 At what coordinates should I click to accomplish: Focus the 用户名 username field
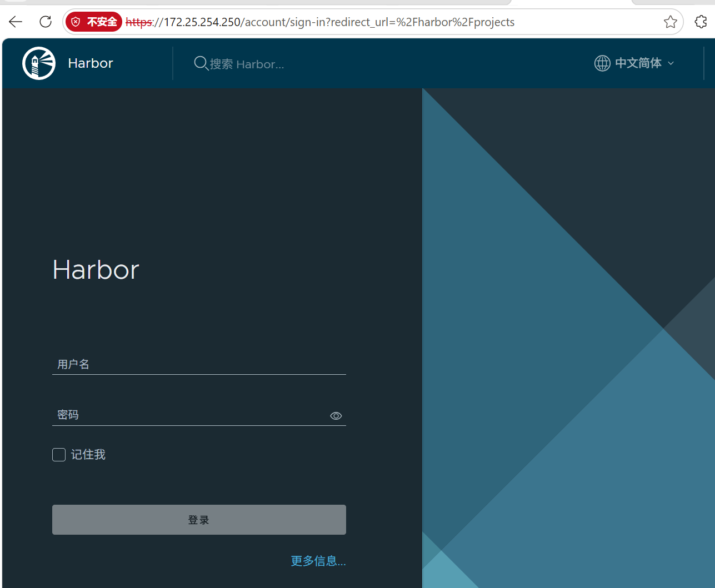tap(199, 364)
